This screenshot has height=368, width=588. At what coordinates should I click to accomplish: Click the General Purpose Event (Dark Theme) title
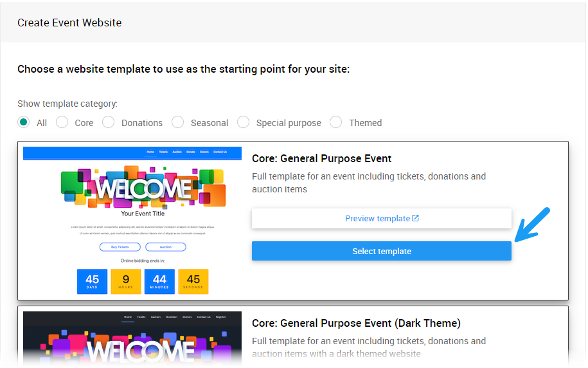pyautogui.click(x=356, y=323)
